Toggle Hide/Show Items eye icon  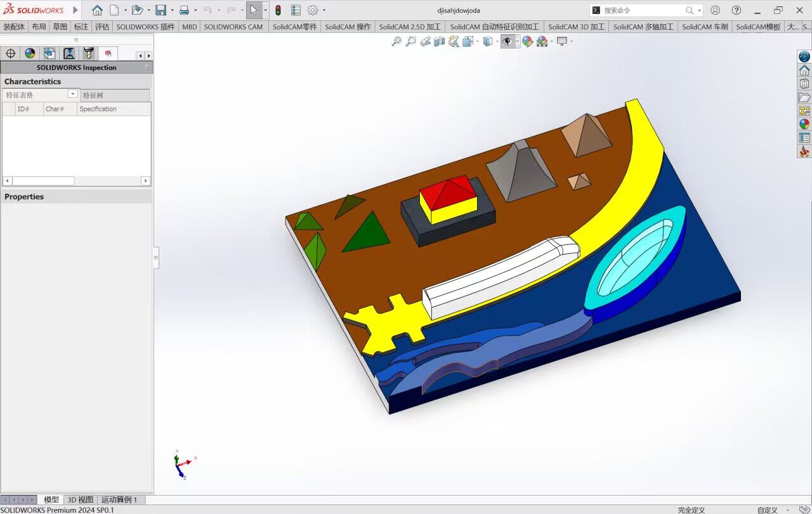pyautogui.click(x=507, y=41)
